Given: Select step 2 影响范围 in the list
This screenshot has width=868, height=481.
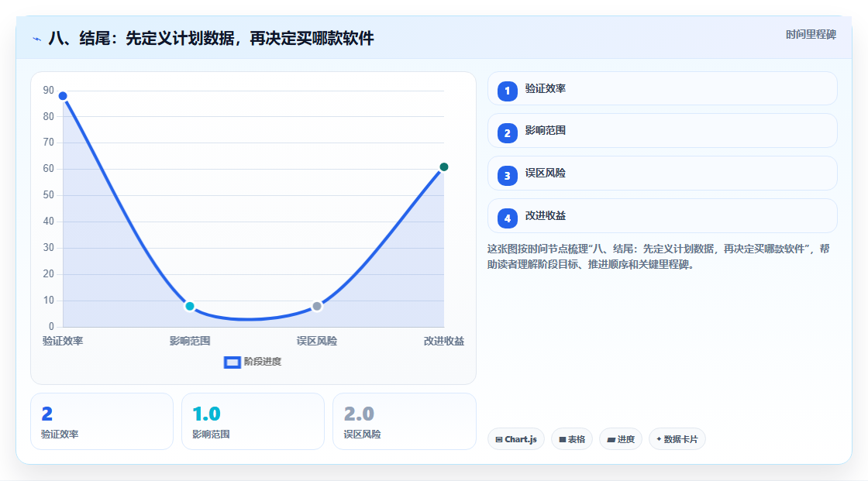Looking at the screenshot, I should coord(662,131).
